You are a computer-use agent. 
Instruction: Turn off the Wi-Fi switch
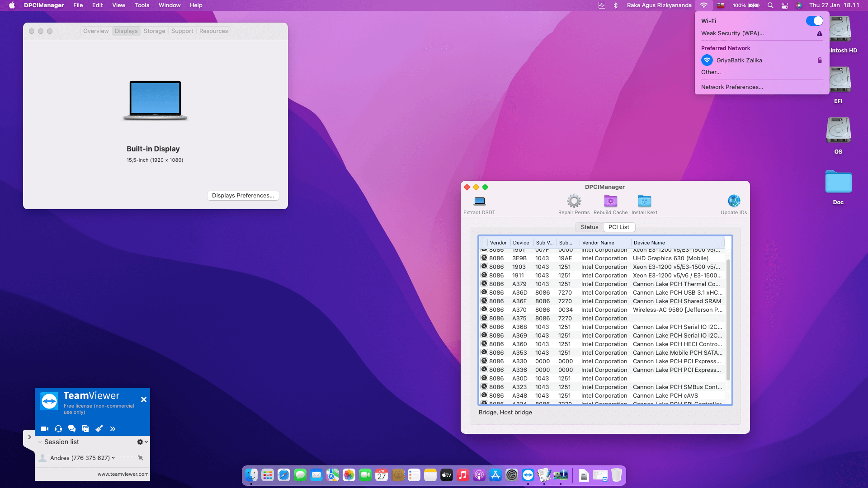click(x=814, y=21)
